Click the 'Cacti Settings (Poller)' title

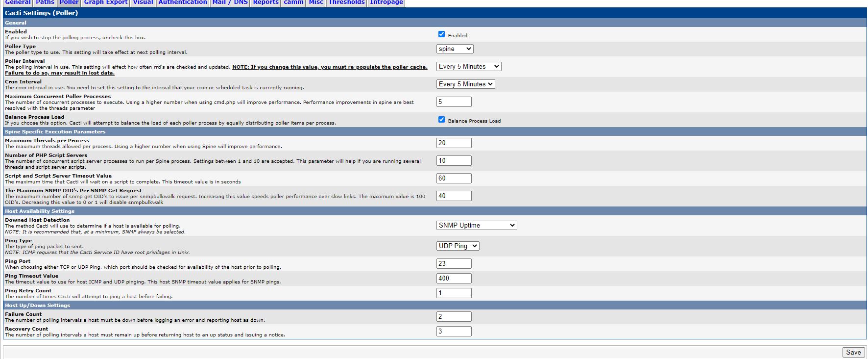tap(42, 13)
